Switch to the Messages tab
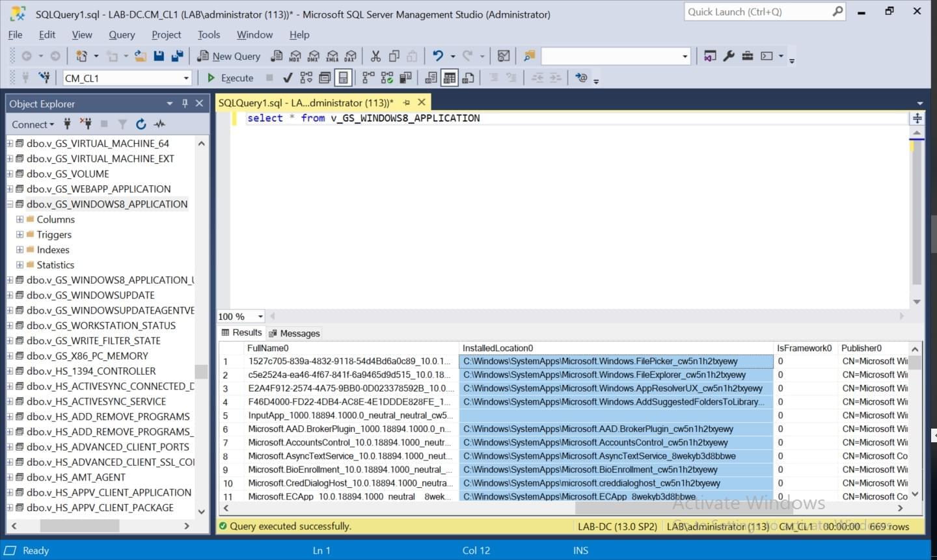Screen dimensions: 937x560 click(x=294, y=333)
